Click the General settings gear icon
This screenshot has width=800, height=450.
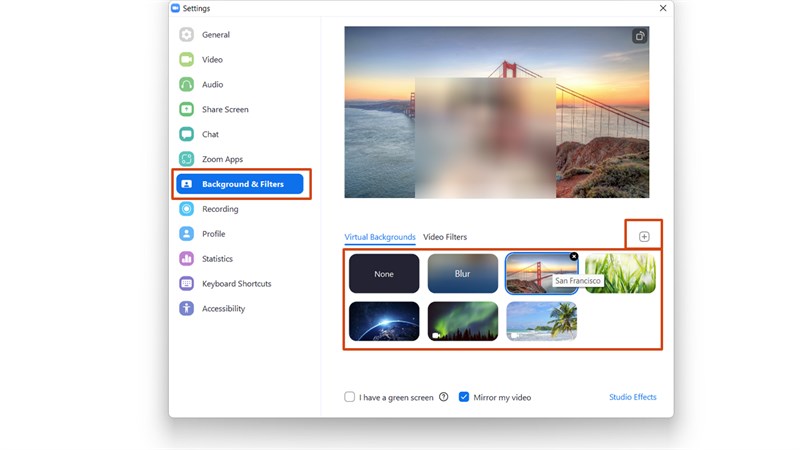point(186,34)
